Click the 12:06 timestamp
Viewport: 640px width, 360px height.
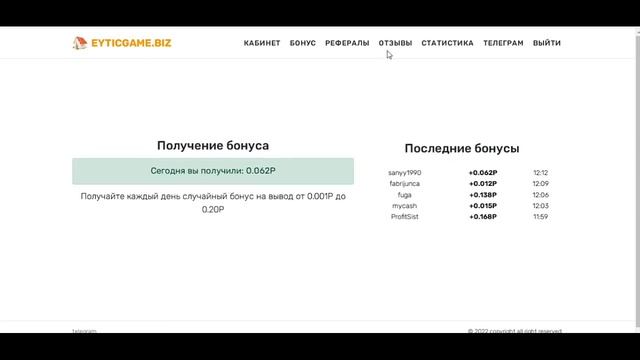point(541,195)
